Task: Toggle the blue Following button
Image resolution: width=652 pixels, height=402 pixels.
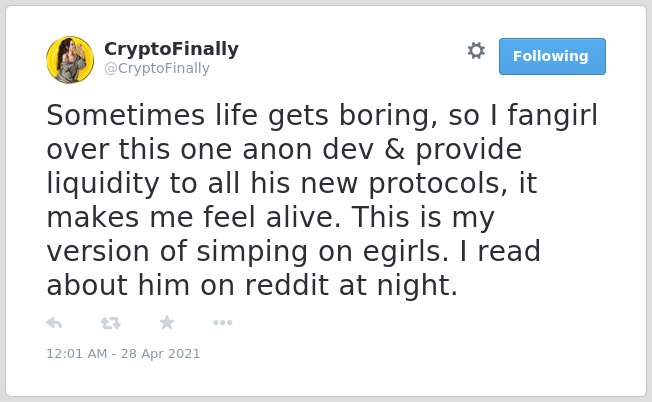Action: [552, 57]
